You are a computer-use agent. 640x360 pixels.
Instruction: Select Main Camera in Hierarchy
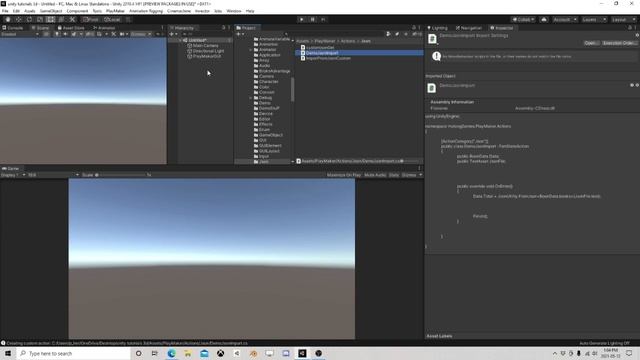tap(205, 46)
